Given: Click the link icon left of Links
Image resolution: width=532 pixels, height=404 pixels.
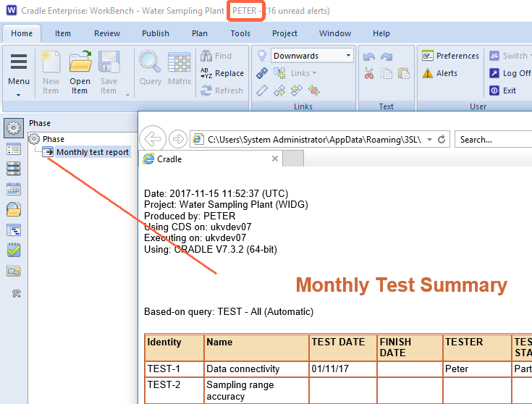Looking at the screenshot, I should pos(279,73).
